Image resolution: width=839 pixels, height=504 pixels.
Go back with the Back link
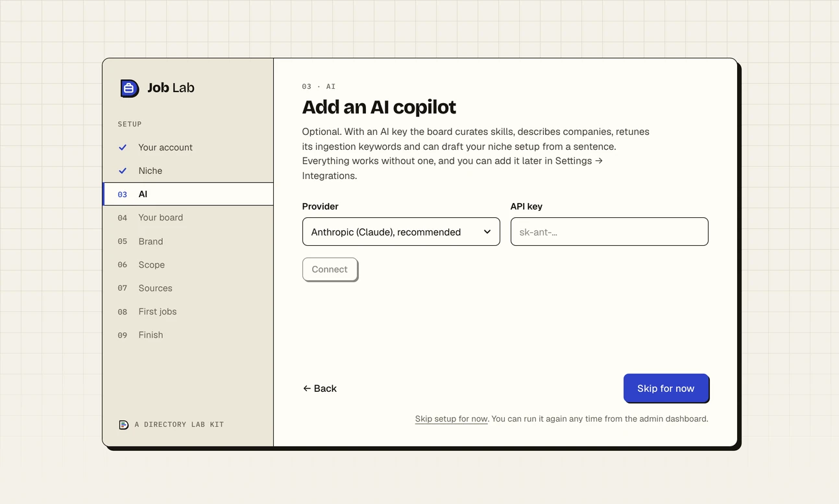pyautogui.click(x=320, y=389)
